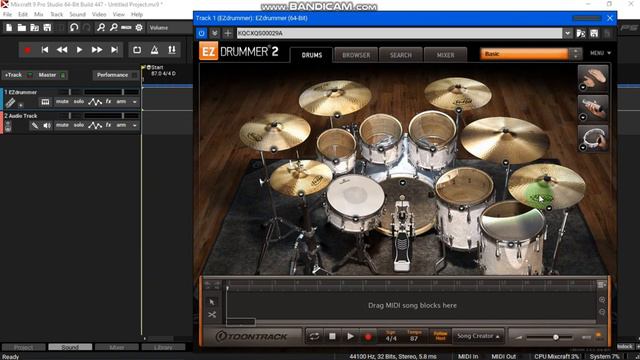Mute the Audio Track
640x360 pixels.
(x=62, y=125)
